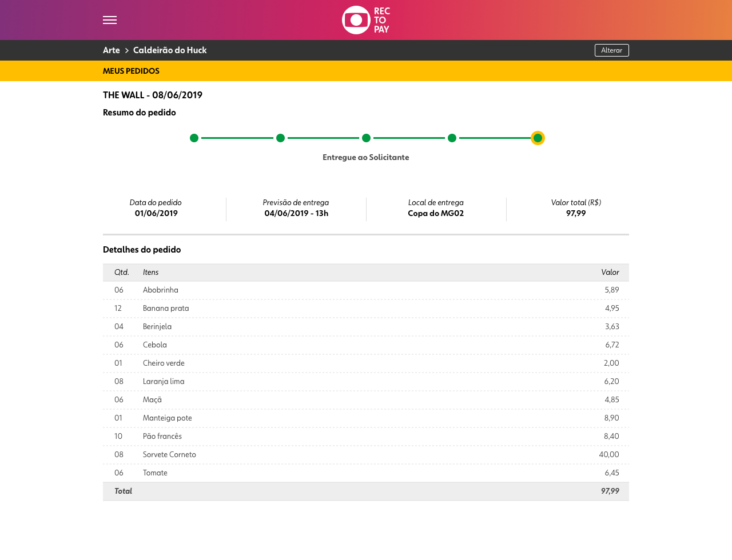Click the highlighted final delivery step dot
Screen dimensions: 732x560
(x=538, y=138)
